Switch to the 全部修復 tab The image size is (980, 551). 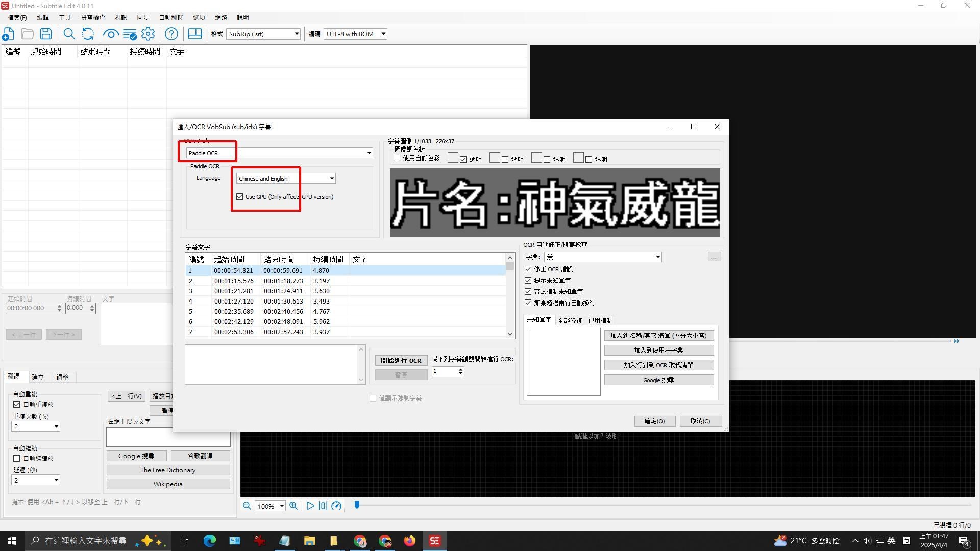click(x=570, y=320)
